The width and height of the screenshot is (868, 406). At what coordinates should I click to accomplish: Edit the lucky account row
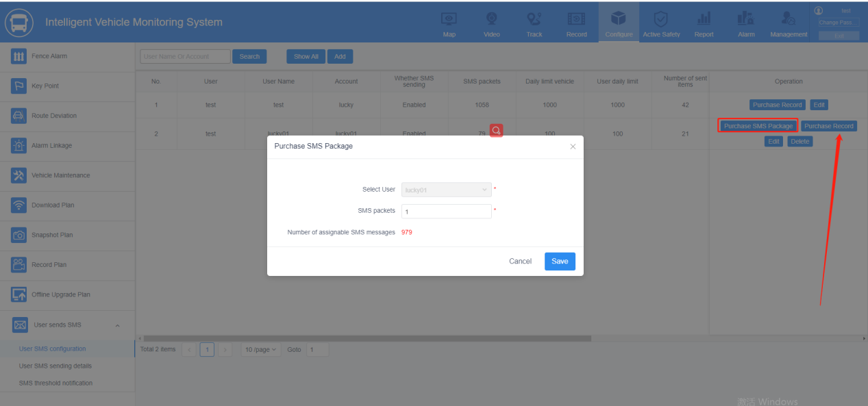819,105
